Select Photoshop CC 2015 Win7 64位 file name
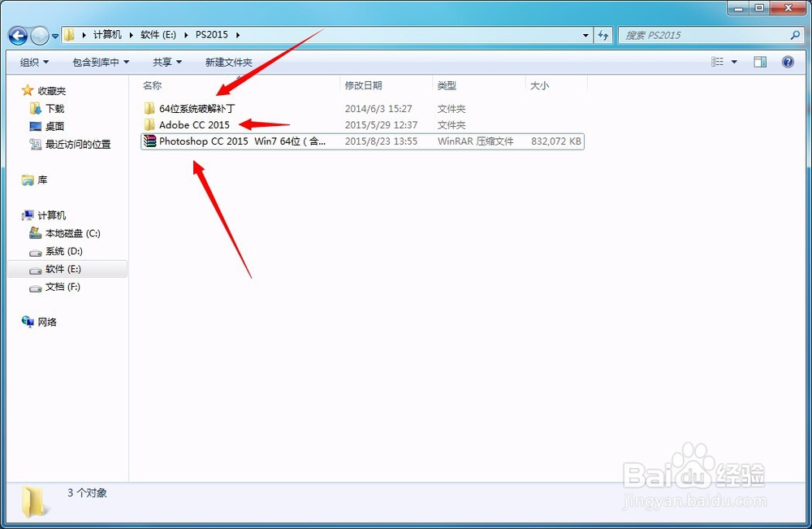The width and height of the screenshot is (812, 529). (x=242, y=141)
